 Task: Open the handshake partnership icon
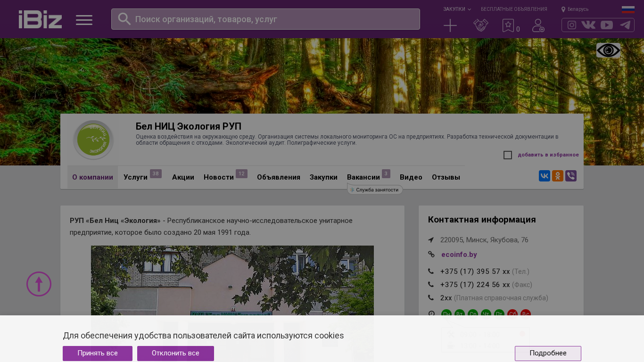(x=480, y=25)
